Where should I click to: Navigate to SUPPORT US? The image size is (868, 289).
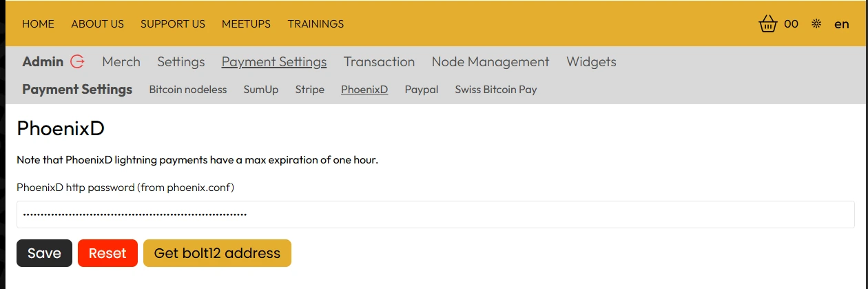tap(173, 24)
